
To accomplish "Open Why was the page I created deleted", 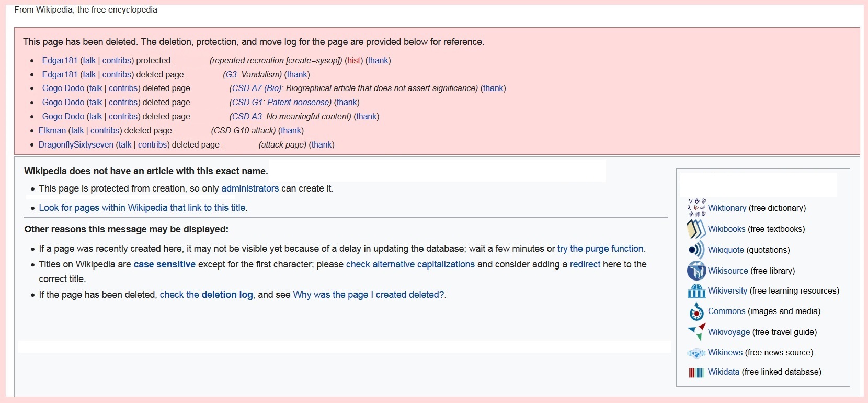I will pyautogui.click(x=369, y=295).
